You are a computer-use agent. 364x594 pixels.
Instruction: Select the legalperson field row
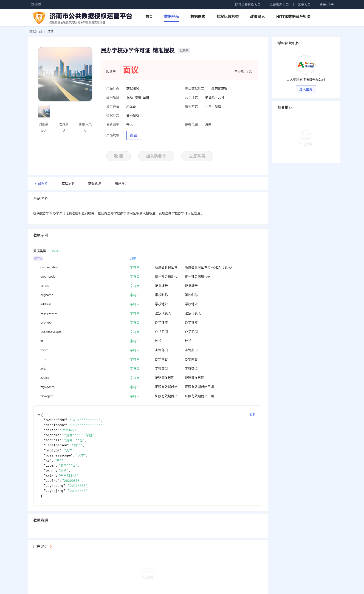[148, 313]
